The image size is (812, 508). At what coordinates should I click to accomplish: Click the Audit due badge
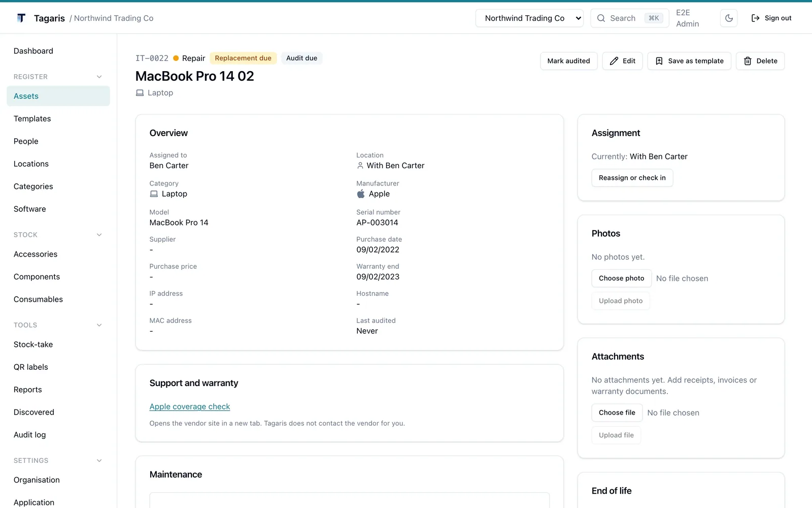tap(301, 58)
